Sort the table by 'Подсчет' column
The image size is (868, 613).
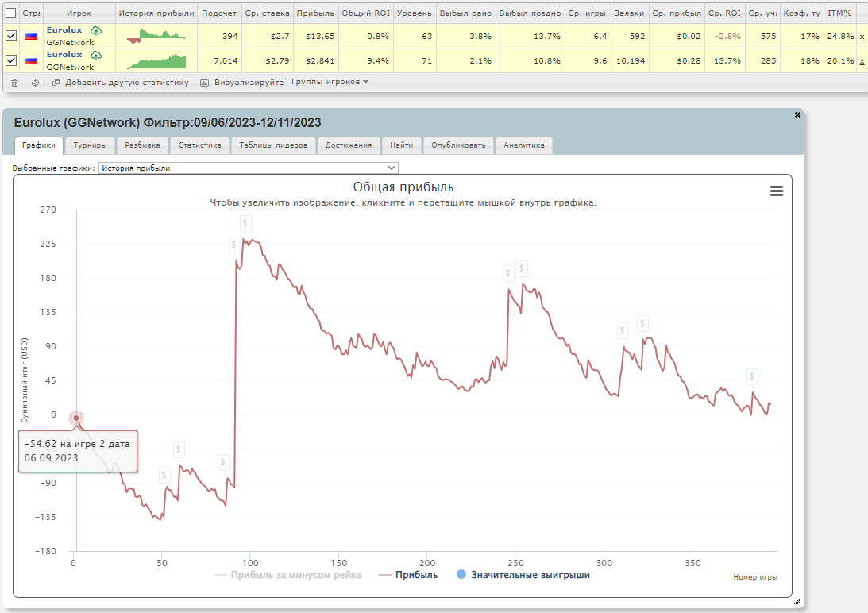click(x=219, y=13)
